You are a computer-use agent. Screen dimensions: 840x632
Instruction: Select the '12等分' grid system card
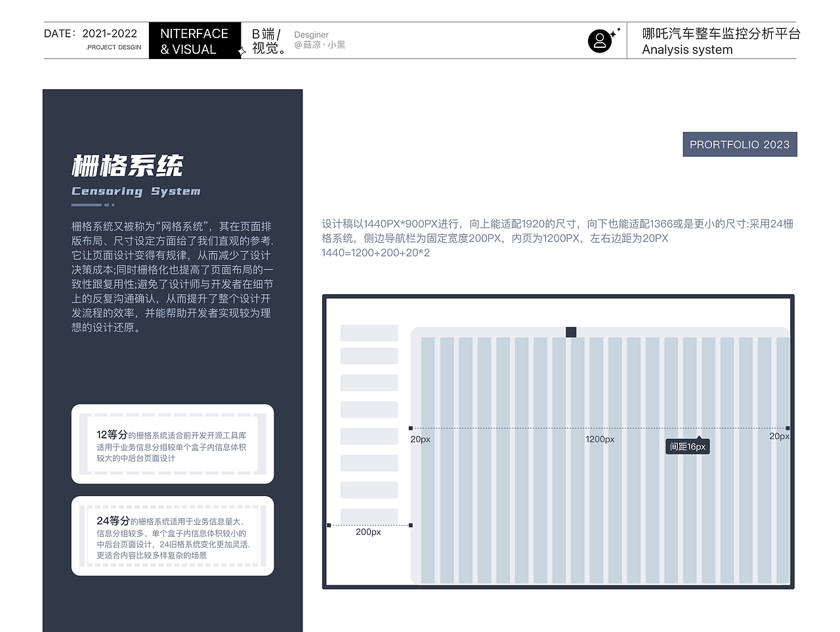coord(172,444)
